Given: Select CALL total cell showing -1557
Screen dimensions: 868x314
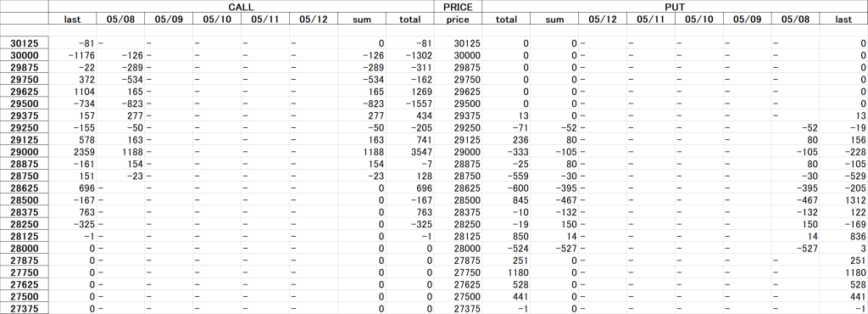Looking at the screenshot, I should (x=409, y=104).
